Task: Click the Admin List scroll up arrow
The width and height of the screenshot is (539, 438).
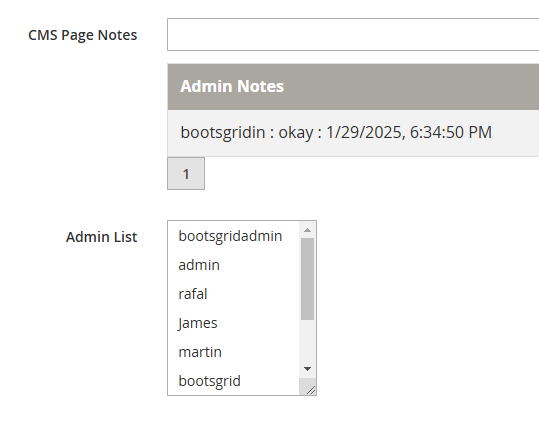Action: (x=307, y=230)
